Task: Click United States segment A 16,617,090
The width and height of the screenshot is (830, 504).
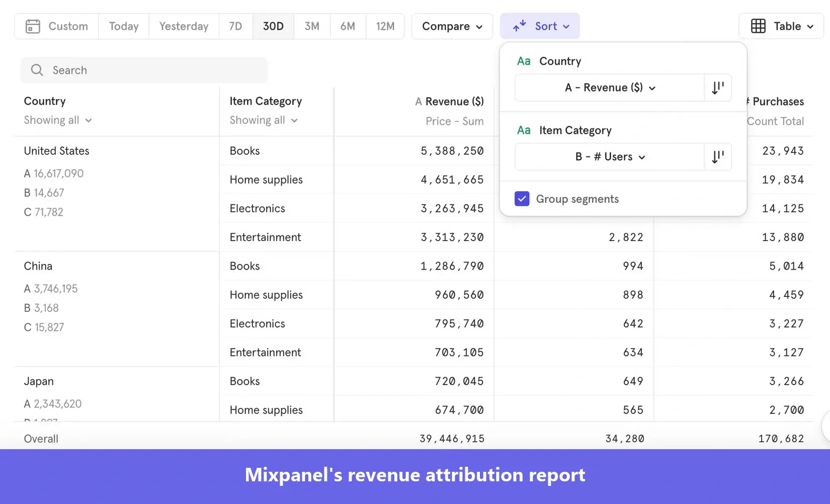Action: coord(54,174)
